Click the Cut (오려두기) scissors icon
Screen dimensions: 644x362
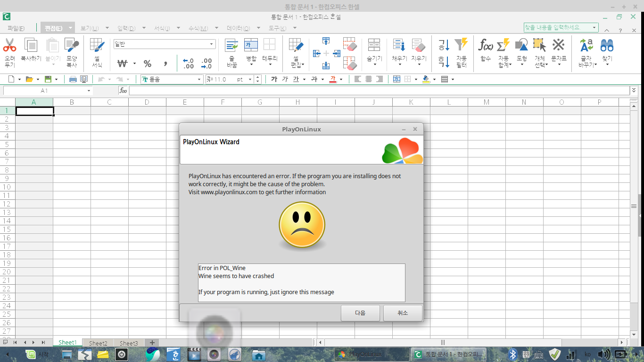(9, 46)
